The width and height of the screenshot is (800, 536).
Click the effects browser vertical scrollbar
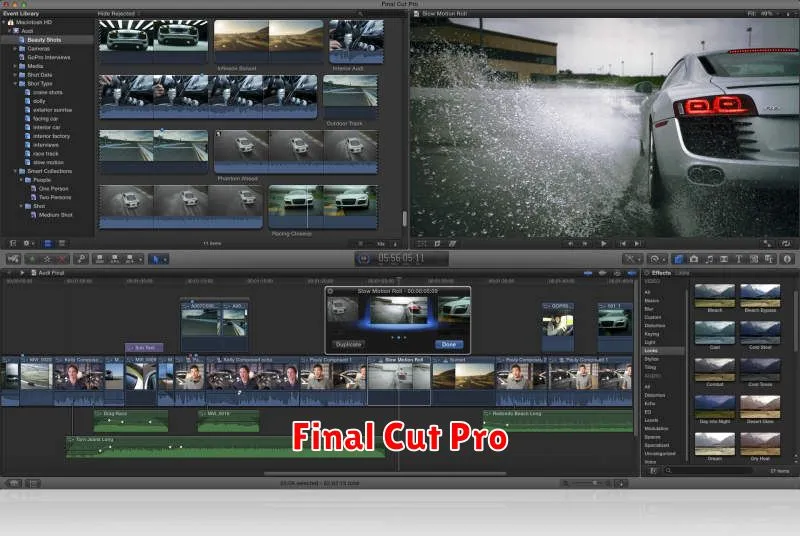coord(795,321)
